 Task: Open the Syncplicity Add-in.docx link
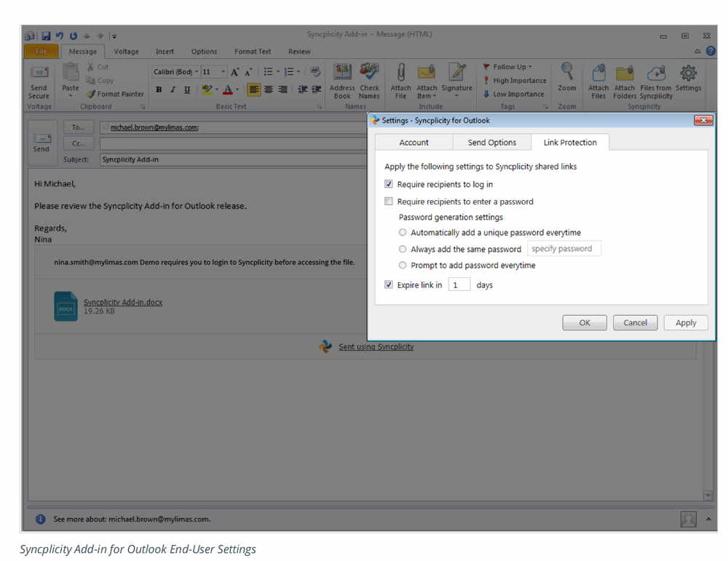click(x=123, y=302)
